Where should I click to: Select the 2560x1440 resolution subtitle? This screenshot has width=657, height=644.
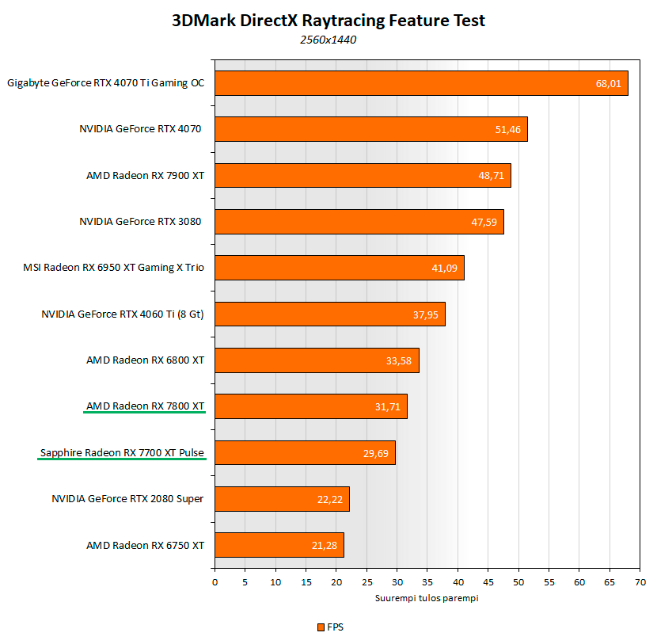point(328,40)
